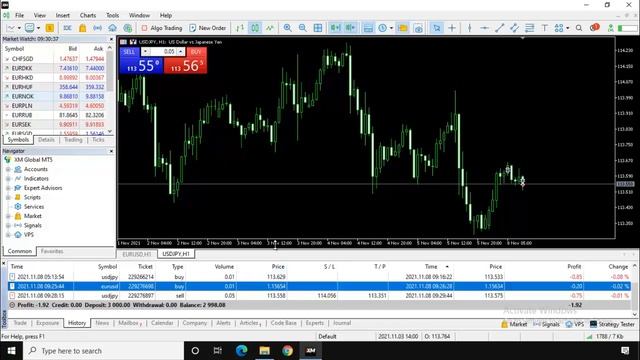Click the volume input field 0.05
Image resolution: width=640 pixels, height=360 pixels.
163,52
